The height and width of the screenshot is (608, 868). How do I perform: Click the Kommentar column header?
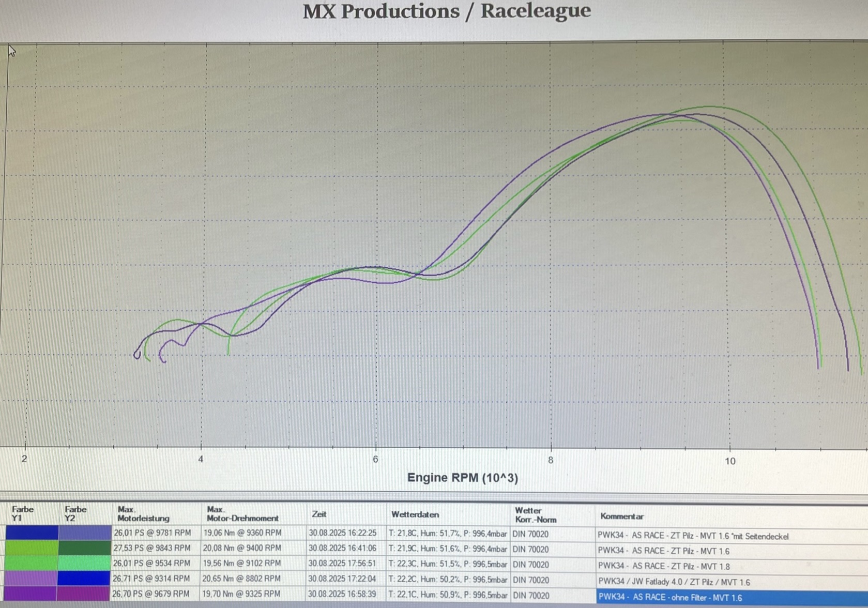[621, 516]
